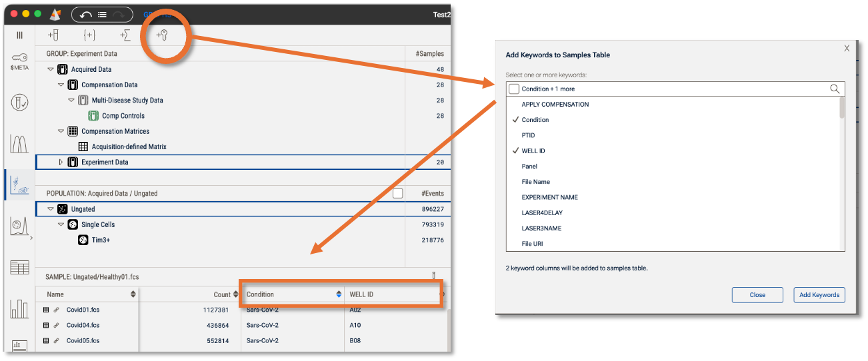
Task: Click the Close button in the dialog
Action: 757,295
